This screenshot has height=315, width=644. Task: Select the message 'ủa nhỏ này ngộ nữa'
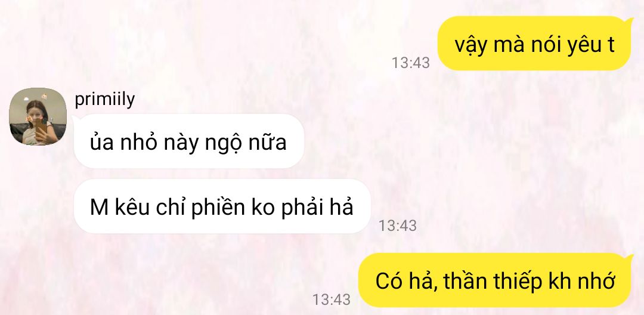tap(188, 141)
